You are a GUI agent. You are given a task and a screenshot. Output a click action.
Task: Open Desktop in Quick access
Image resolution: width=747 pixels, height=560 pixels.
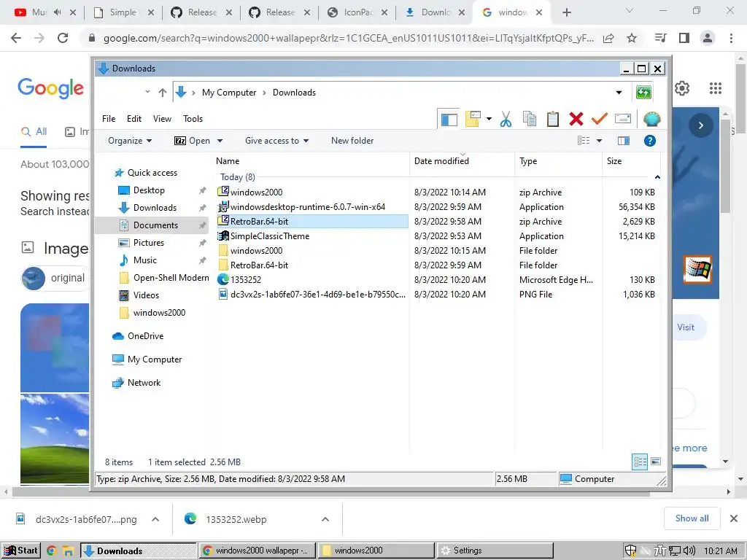149,190
